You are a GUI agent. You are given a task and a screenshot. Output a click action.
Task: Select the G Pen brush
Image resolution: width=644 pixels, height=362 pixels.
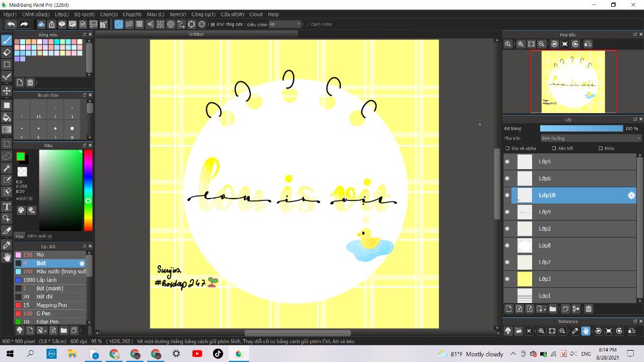50,314
